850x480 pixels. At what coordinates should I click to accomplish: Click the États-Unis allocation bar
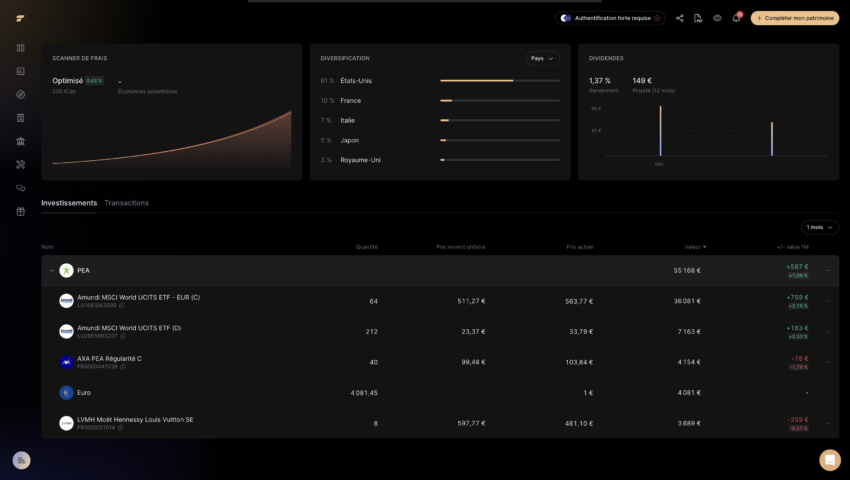[500, 80]
